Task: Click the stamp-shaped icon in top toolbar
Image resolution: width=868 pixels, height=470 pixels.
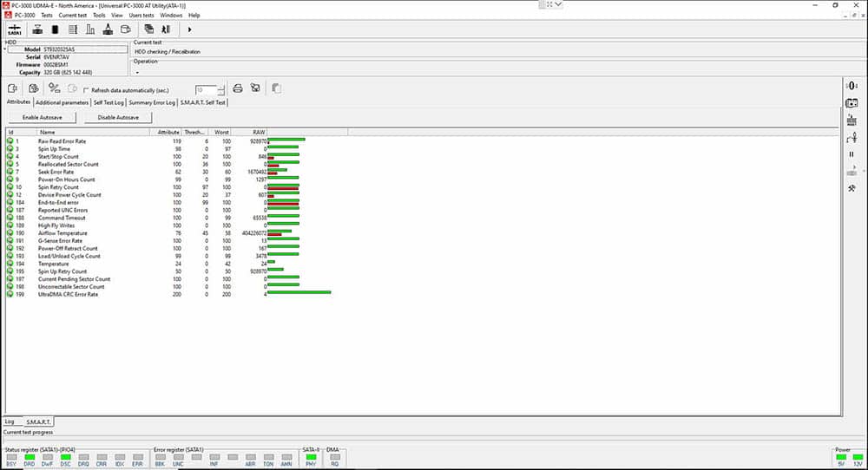Action: point(108,29)
